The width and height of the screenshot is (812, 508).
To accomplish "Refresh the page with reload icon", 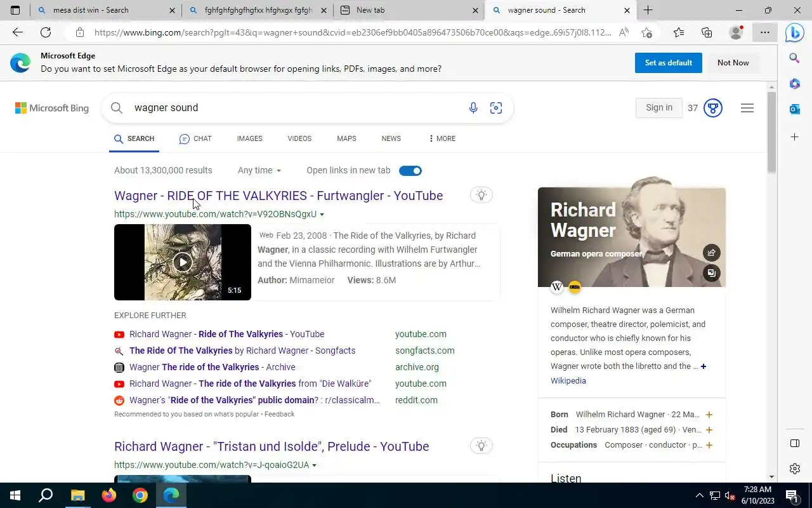I will pyautogui.click(x=46, y=32).
